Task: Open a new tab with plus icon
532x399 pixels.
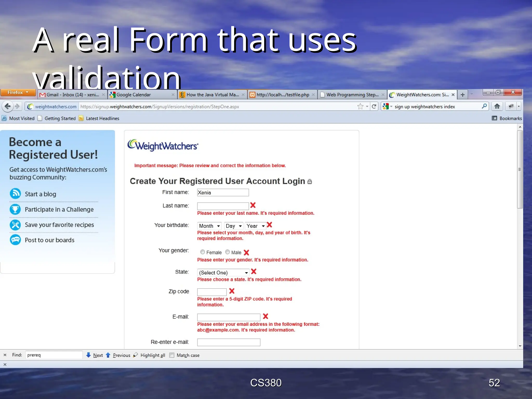Action: pyautogui.click(x=463, y=95)
